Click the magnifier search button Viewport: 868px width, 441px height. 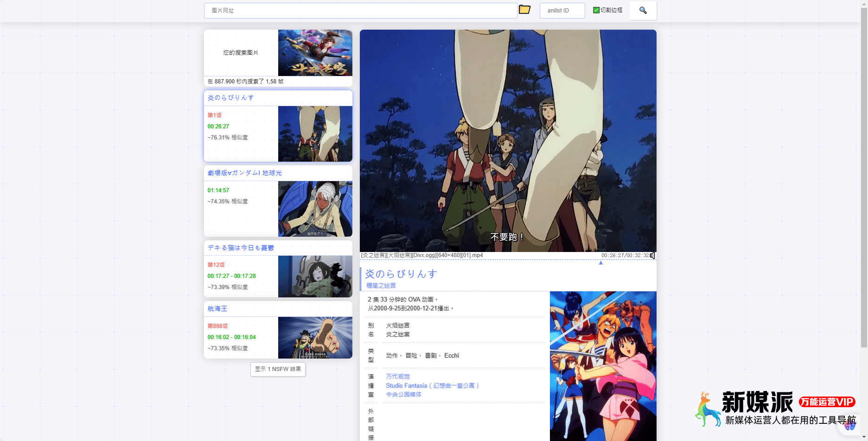pos(643,10)
